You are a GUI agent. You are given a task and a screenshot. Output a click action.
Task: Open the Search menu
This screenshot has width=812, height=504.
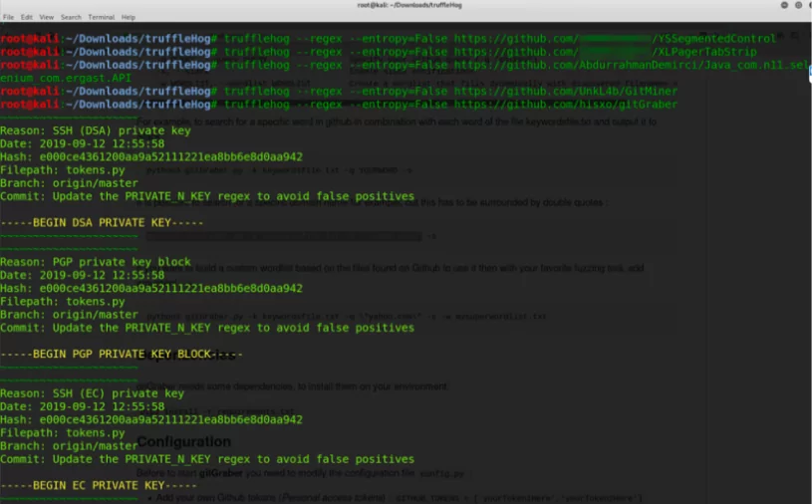pyautogui.click(x=71, y=17)
